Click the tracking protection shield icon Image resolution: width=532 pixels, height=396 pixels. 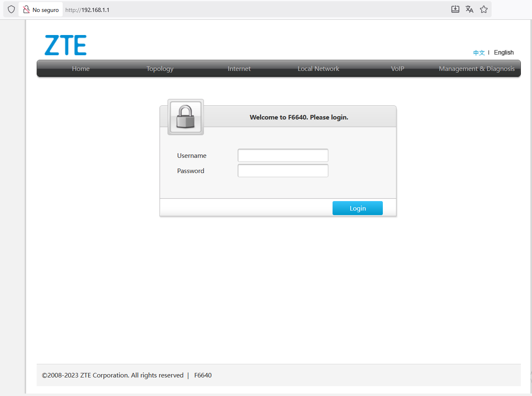coord(12,9)
